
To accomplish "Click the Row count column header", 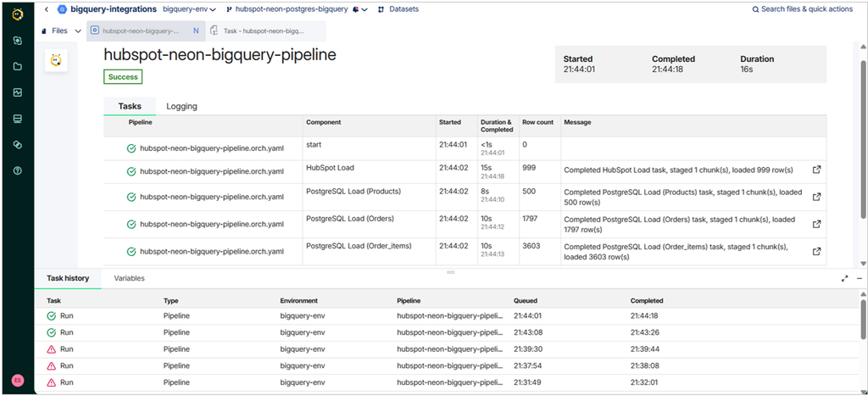I will pyautogui.click(x=538, y=122).
